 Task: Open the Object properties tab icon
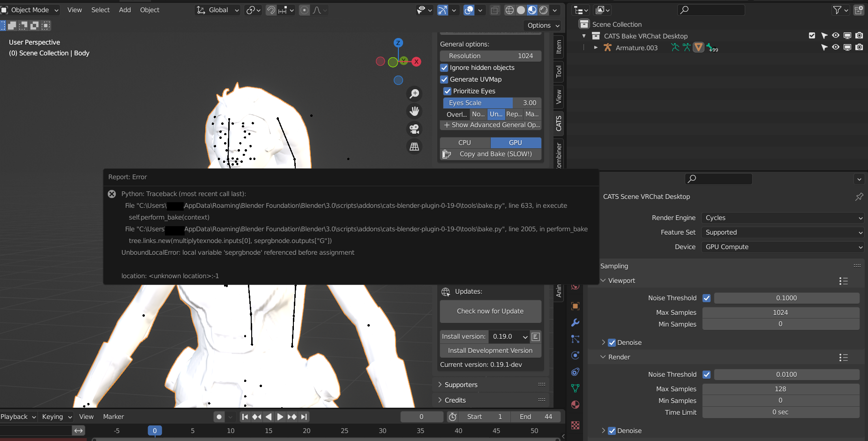(x=575, y=306)
